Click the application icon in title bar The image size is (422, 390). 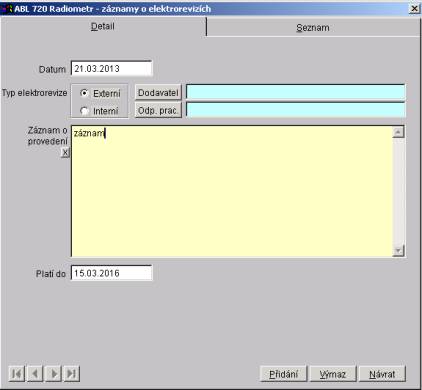(7, 9)
